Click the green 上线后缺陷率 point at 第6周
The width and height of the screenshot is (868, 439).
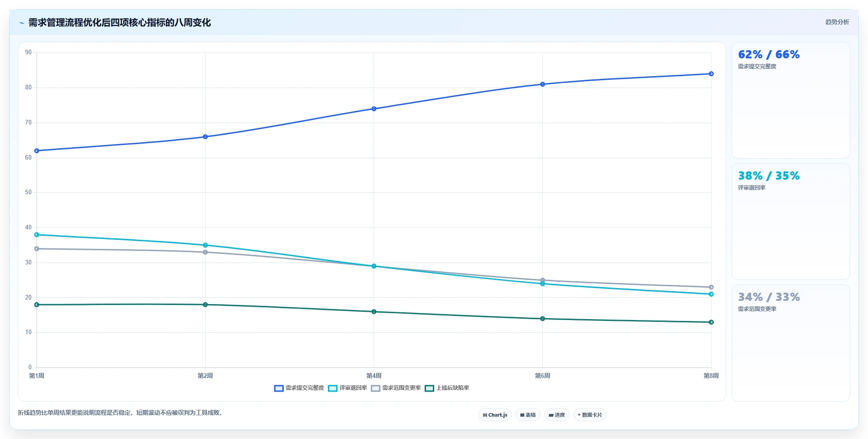click(x=542, y=319)
